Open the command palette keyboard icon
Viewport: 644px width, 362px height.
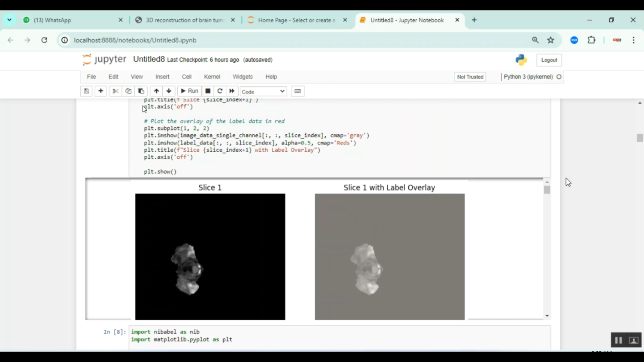(298, 91)
